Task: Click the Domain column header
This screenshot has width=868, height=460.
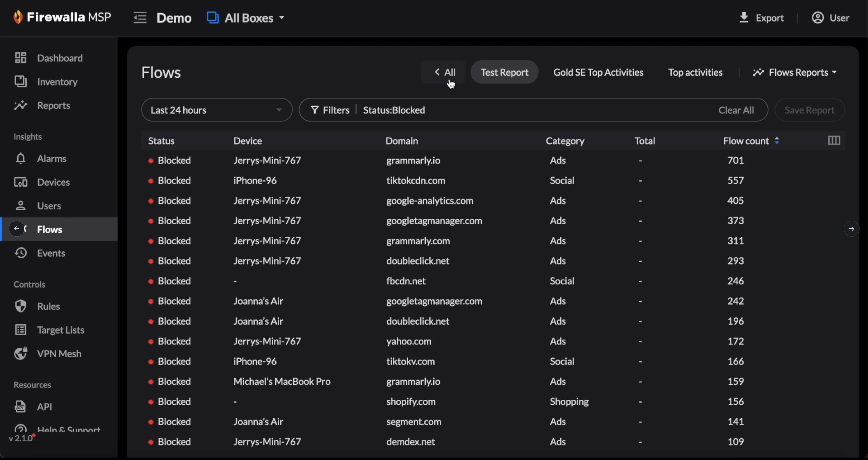Action: coord(402,141)
